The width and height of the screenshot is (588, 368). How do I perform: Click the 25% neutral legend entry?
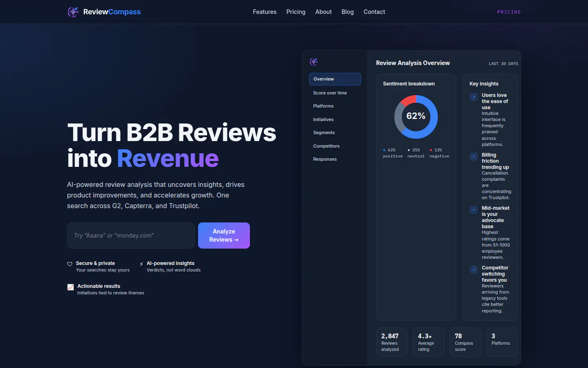pyautogui.click(x=416, y=153)
